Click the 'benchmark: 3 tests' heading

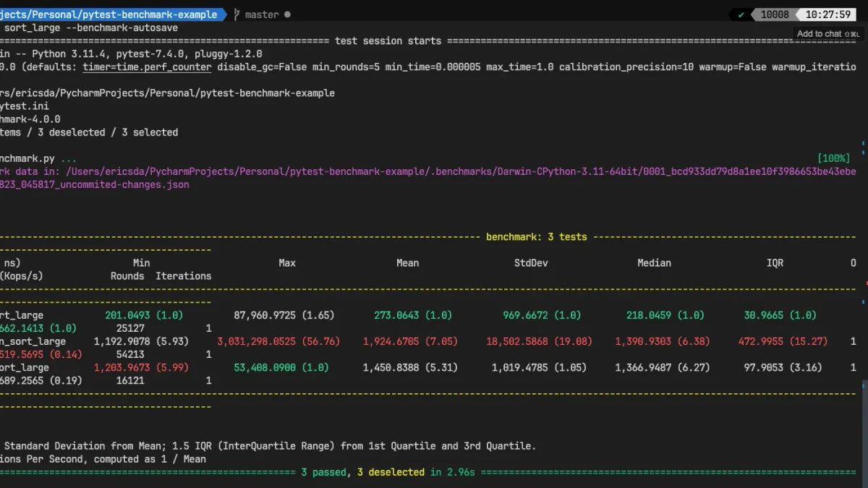coord(536,236)
